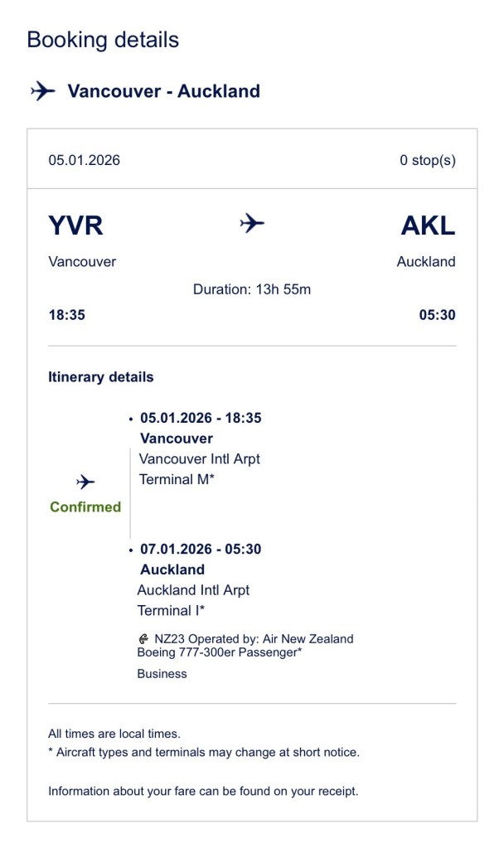Image resolution: width=504 pixels, height=848 pixels.
Task: Click the Itinerary details section heading
Action: (x=100, y=377)
